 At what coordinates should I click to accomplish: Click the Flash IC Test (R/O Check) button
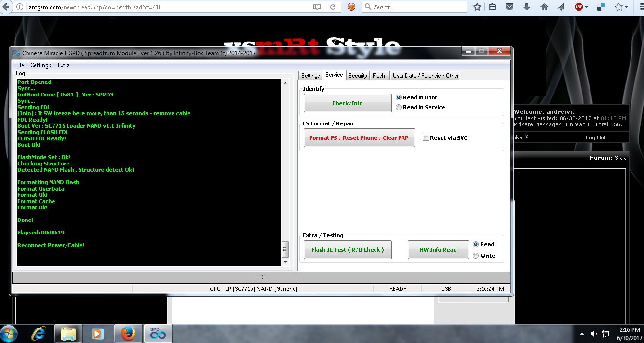[348, 250]
